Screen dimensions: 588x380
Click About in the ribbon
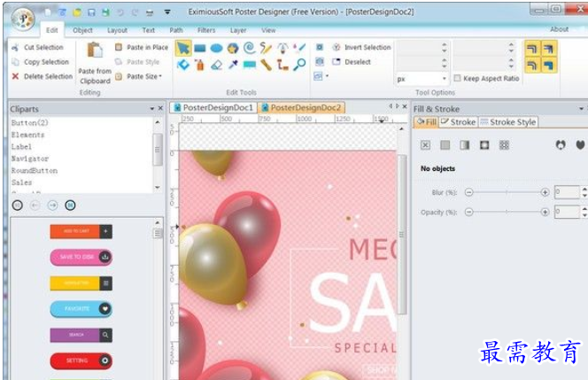pos(559,29)
